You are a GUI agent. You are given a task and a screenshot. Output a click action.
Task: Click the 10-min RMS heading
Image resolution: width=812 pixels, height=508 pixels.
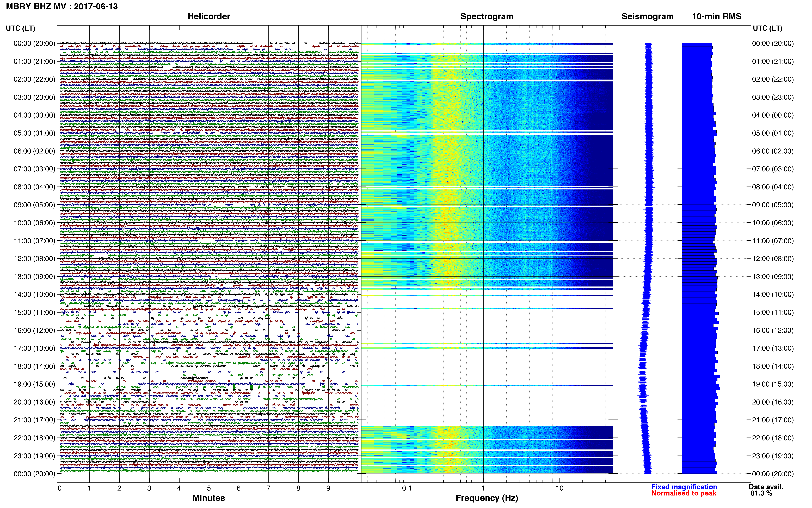click(717, 16)
